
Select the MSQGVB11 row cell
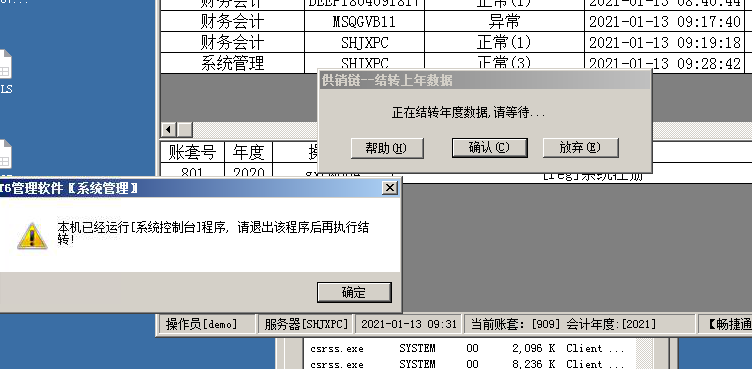[364, 22]
